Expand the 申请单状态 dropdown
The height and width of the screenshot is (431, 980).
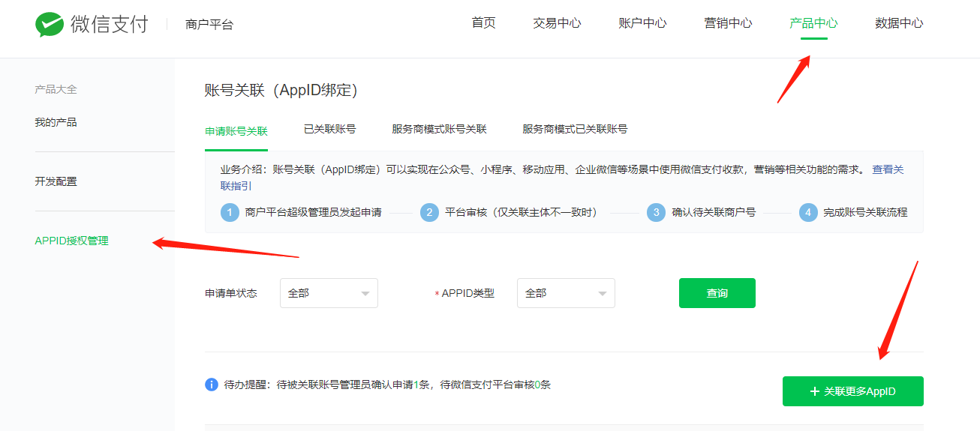(329, 293)
